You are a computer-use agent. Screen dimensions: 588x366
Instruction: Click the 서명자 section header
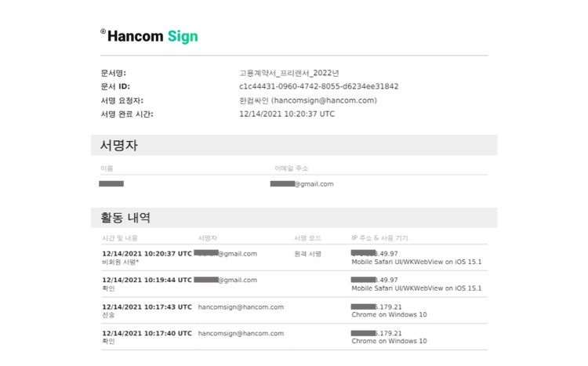pos(119,145)
